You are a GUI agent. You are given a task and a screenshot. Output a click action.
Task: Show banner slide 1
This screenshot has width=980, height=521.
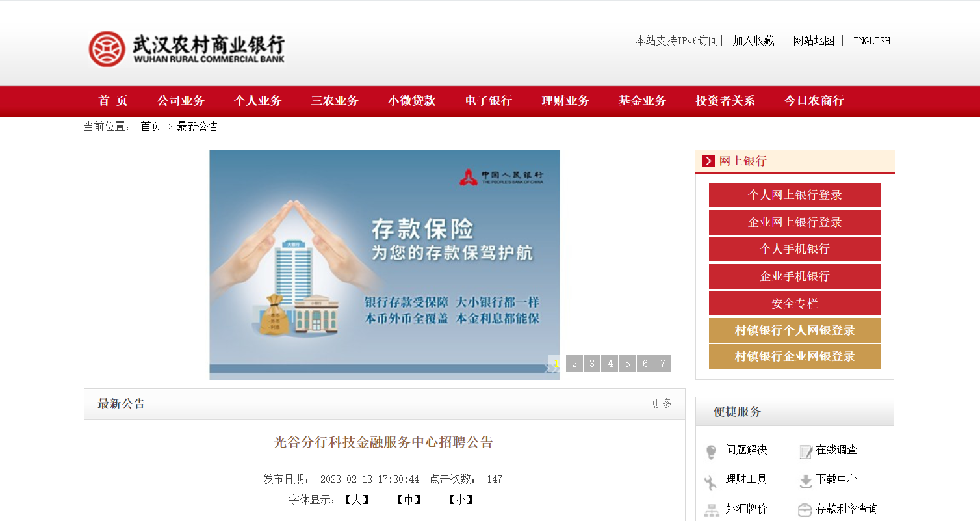point(556,364)
